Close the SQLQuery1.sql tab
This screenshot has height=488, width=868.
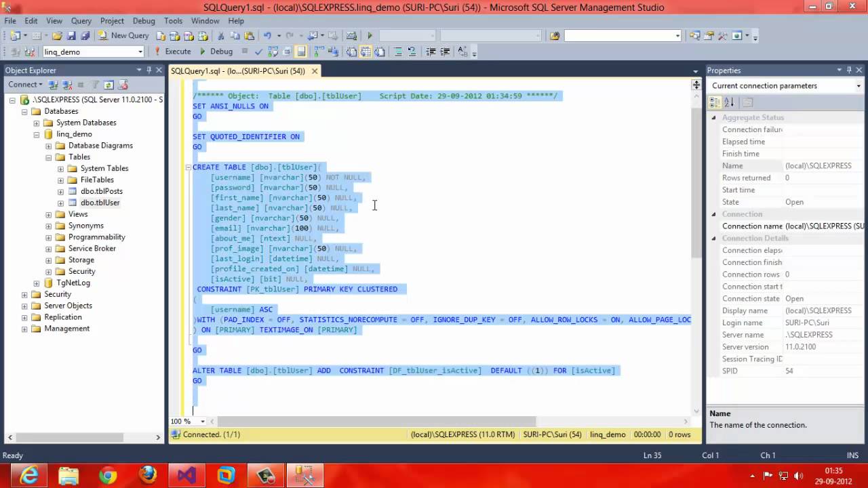315,70
